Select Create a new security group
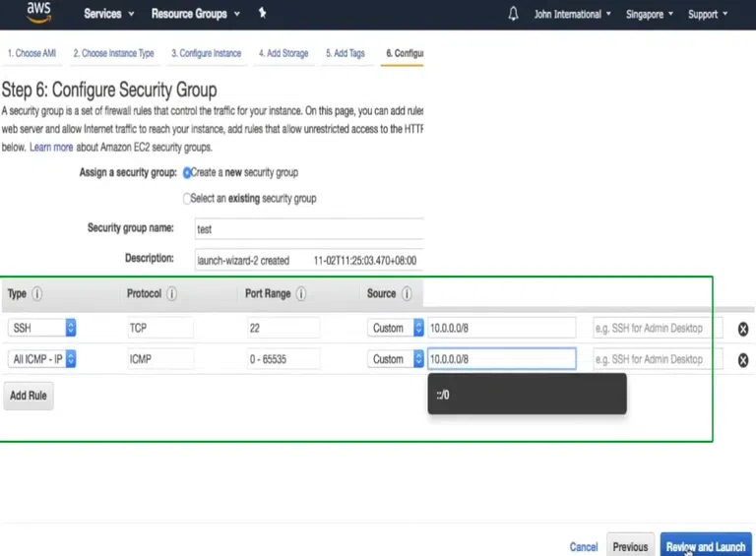Viewport: 756px width, 556px height. [188, 173]
